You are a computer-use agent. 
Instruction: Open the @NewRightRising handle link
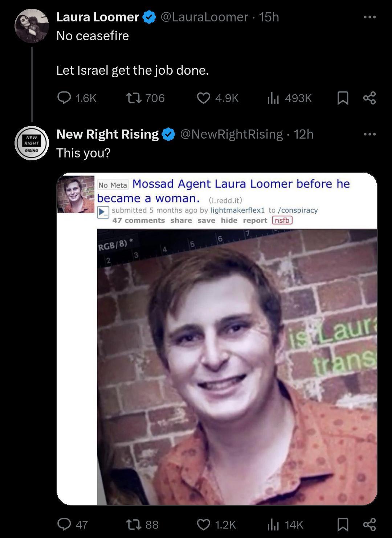pyautogui.click(x=231, y=134)
